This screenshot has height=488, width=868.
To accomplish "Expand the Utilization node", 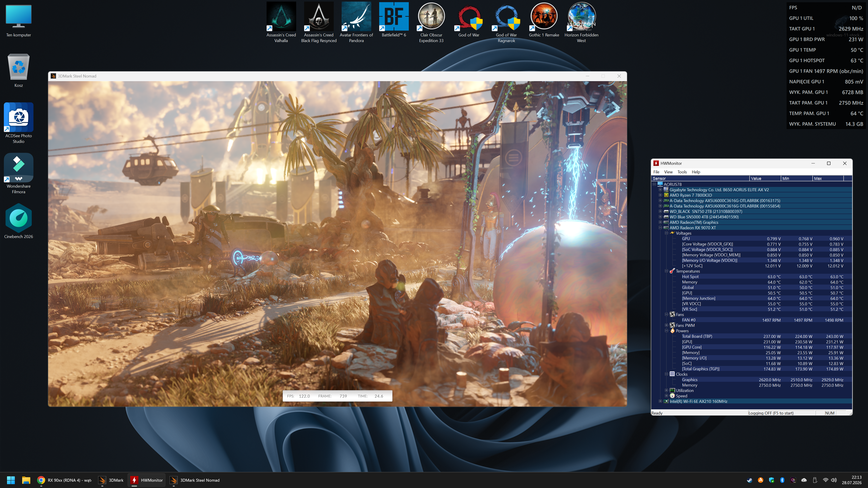I will point(666,390).
